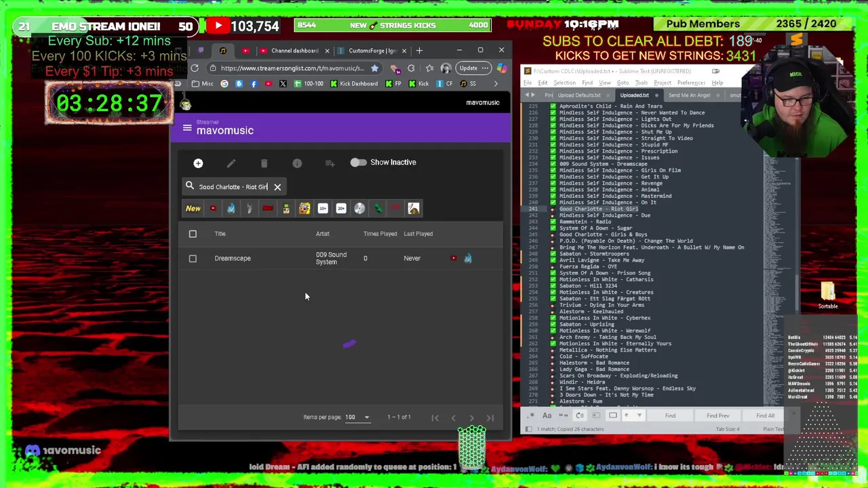Toggle case sensitive Aa in find bar
Screen dimensions: 868x488
coord(547,415)
